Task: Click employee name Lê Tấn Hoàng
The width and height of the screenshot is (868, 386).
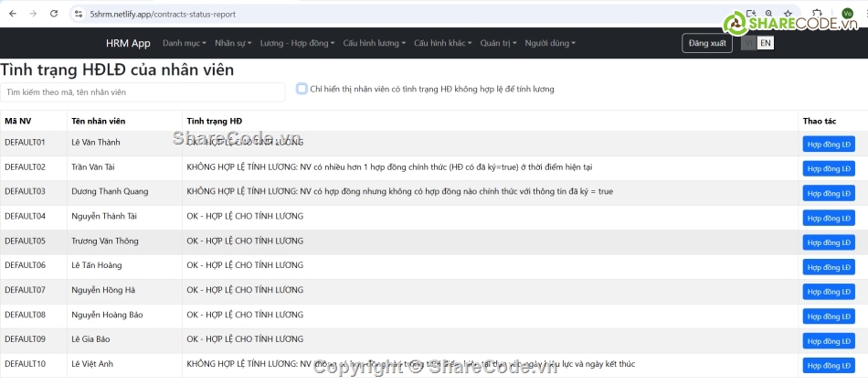Action: [x=96, y=265]
